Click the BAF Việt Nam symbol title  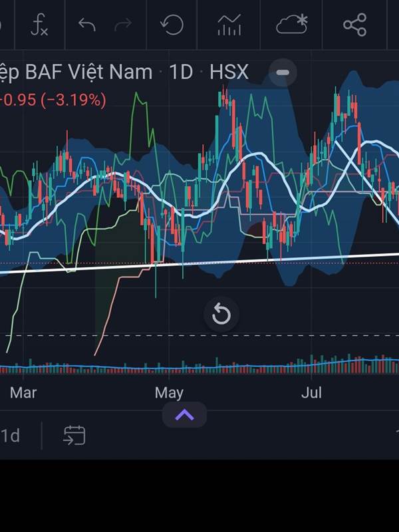click(76, 72)
